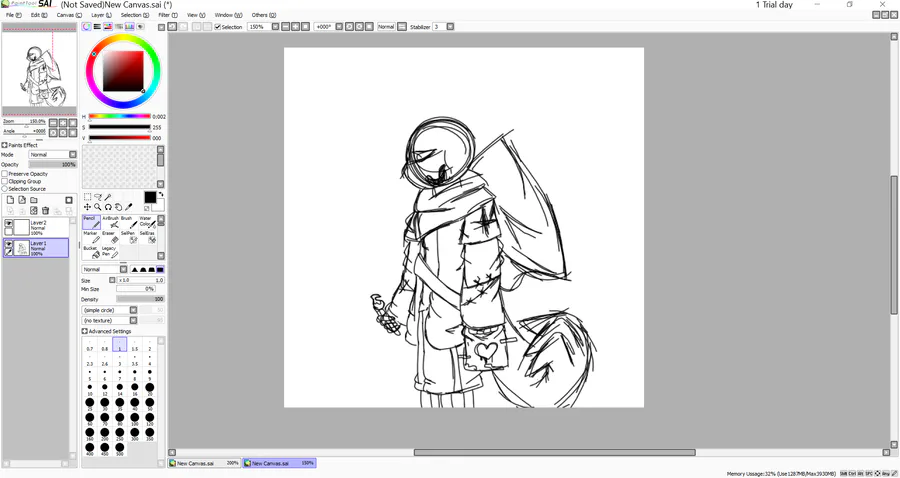Viewport: 900px width, 478px height.
Task: Toggle the color wheel panel button
Action: (87, 26)
